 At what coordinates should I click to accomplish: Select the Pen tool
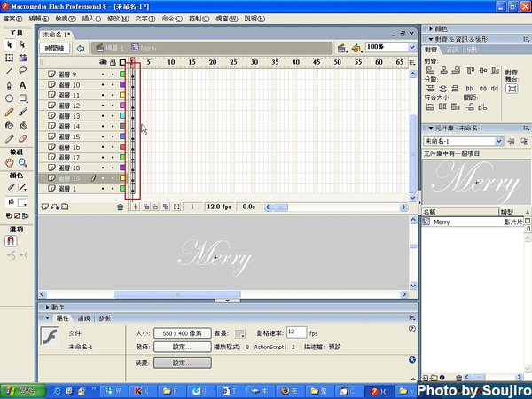(x=9, y=85)
